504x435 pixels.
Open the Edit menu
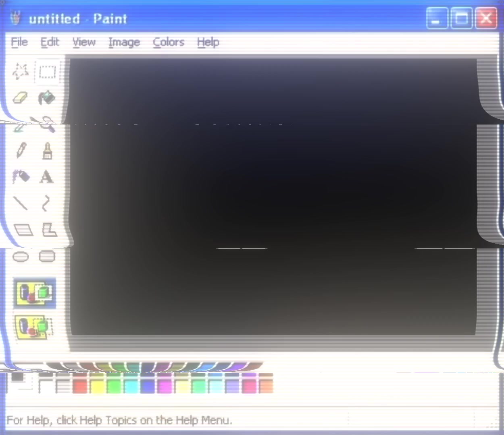(50, 42)
